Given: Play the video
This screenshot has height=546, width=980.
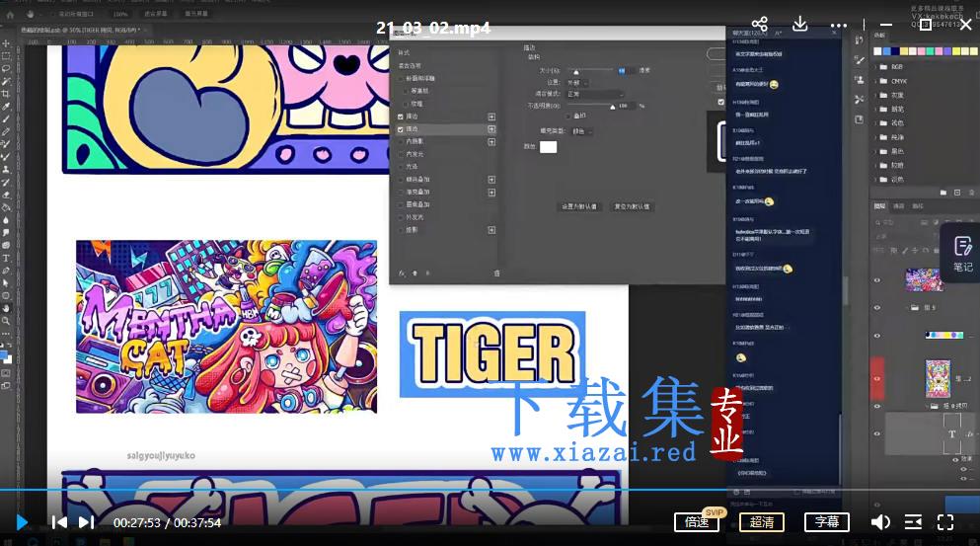Looking at the screenshot, I should [22, 522].
